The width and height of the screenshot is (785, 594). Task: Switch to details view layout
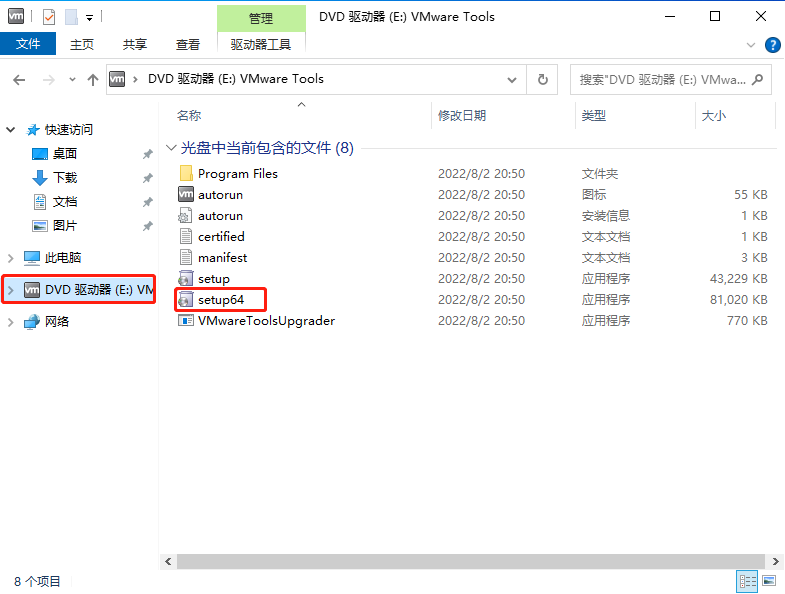point(747,581)
